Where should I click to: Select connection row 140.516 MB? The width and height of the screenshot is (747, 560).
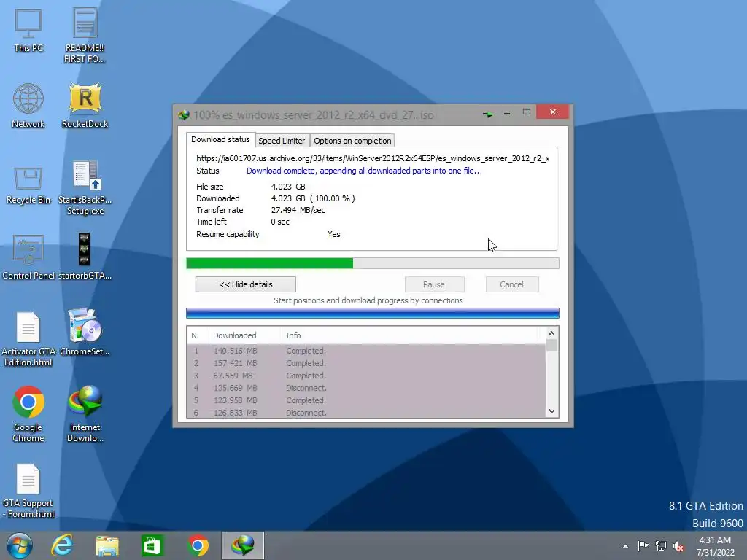click(366, 351)
